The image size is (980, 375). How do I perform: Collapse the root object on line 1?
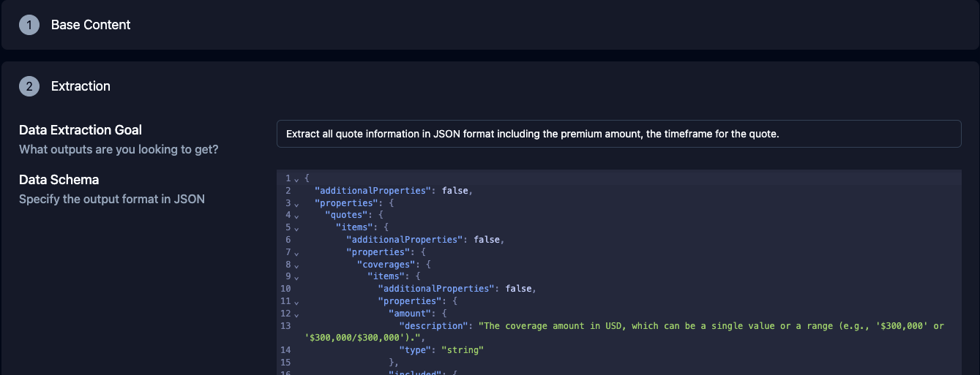296,178
